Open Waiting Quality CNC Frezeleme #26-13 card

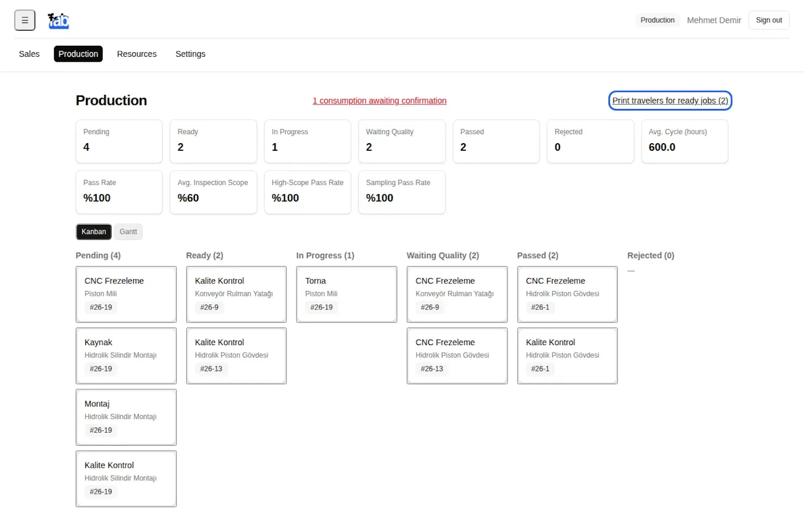click(457, 356)
